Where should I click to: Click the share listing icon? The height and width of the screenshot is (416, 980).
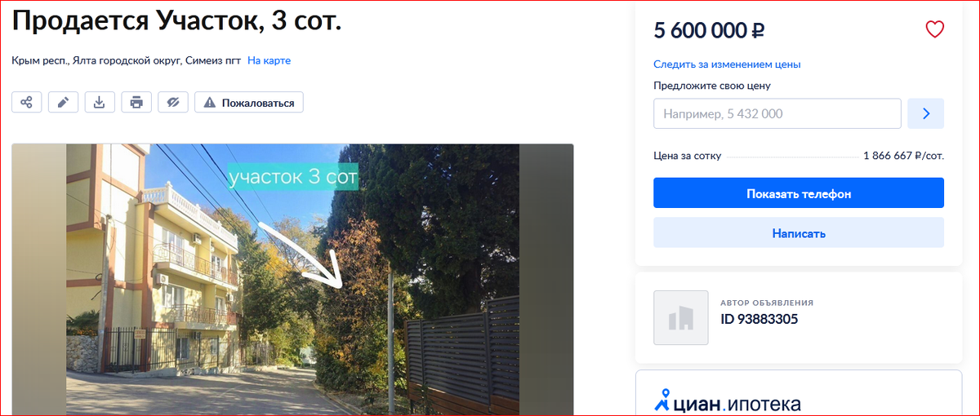(27, 103)
